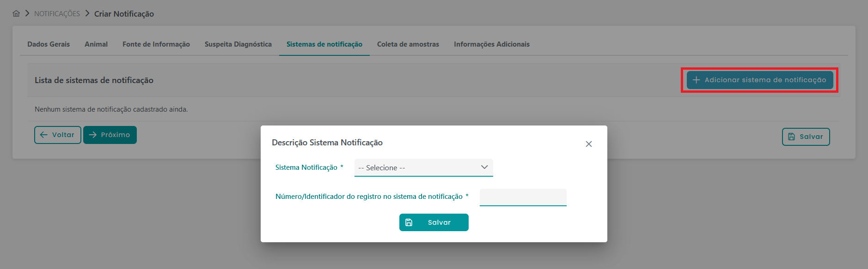Select the Suspeita Diagnóstica tab

(x=238, y=44)
